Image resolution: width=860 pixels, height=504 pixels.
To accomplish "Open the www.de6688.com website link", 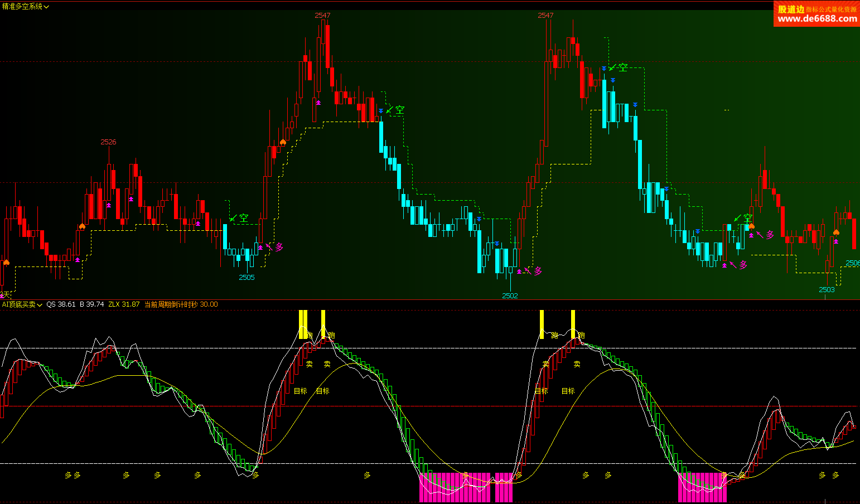I will (x=817, y=19).
